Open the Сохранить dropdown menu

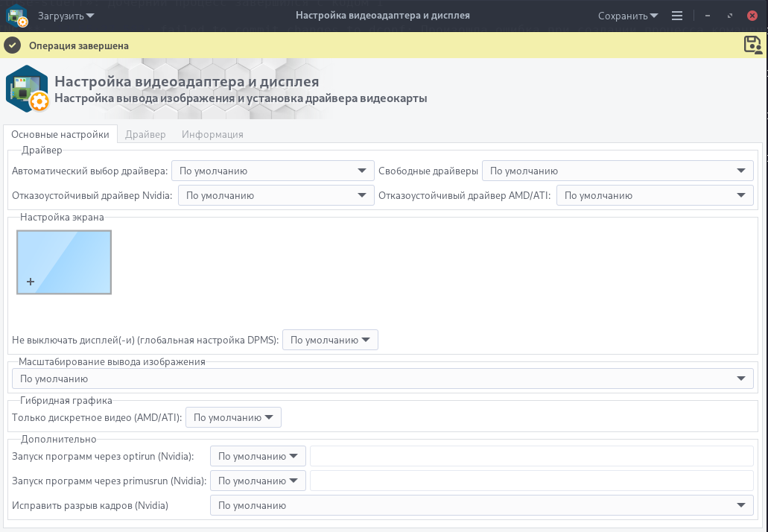628,16
